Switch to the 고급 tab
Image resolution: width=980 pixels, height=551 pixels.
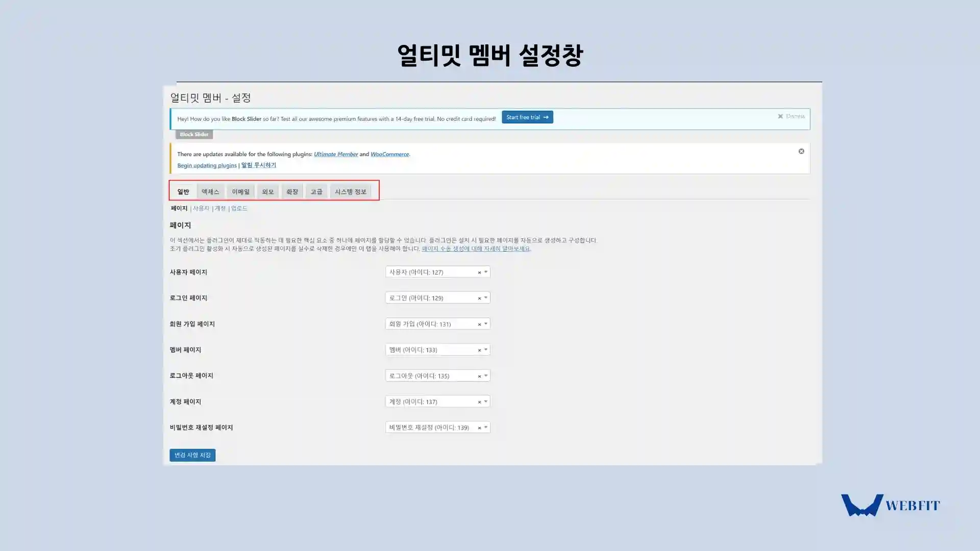(316, 192)
